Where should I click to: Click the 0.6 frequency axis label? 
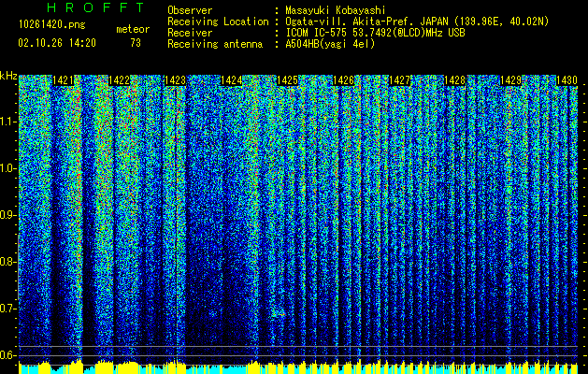(8, 355)
